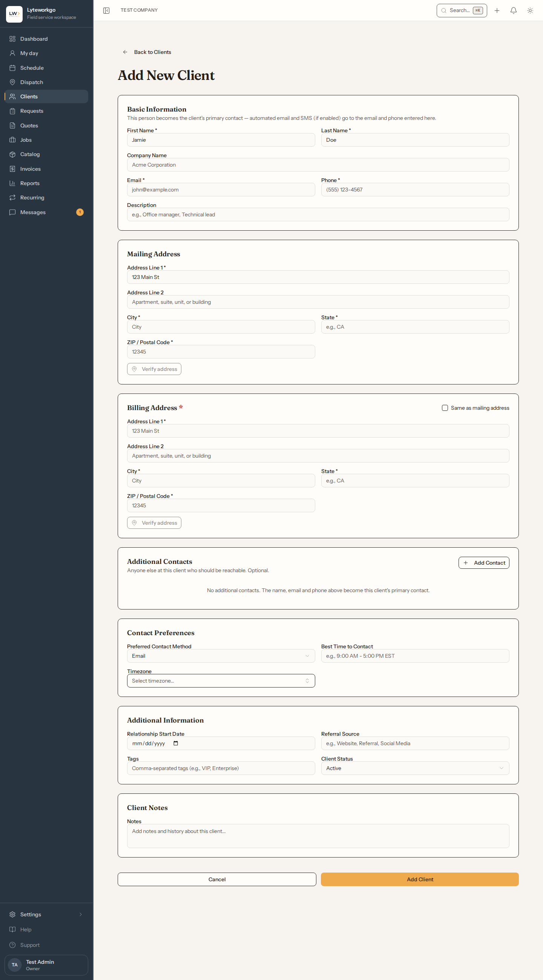Click the plus quick-create icon in header
This screenshot has height=980, width=543.
(x=497, y=10)
